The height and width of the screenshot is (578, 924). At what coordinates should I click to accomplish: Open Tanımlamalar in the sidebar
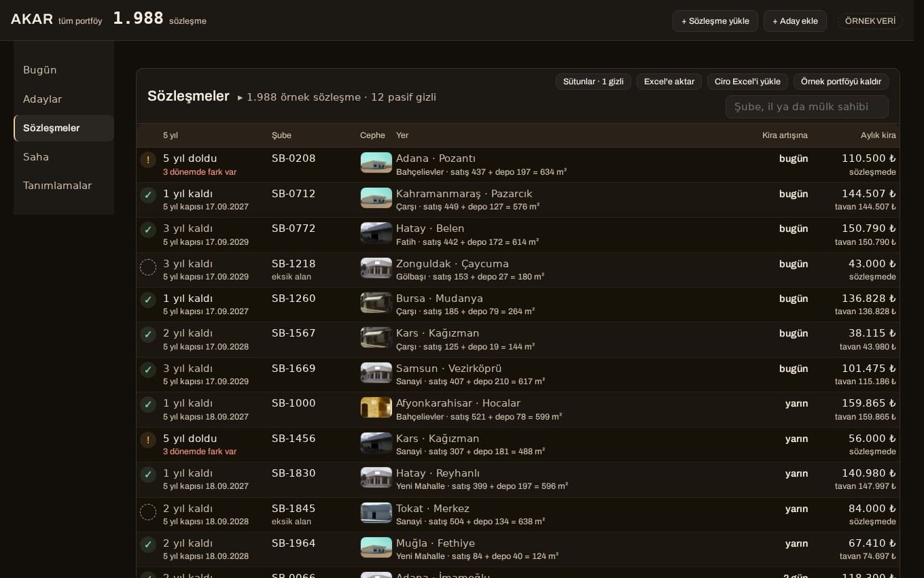64,186
